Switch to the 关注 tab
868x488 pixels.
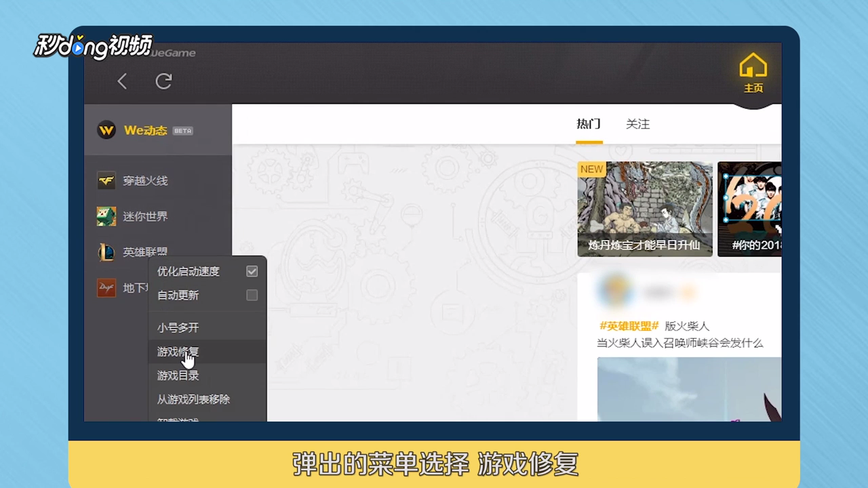(637, 124)
